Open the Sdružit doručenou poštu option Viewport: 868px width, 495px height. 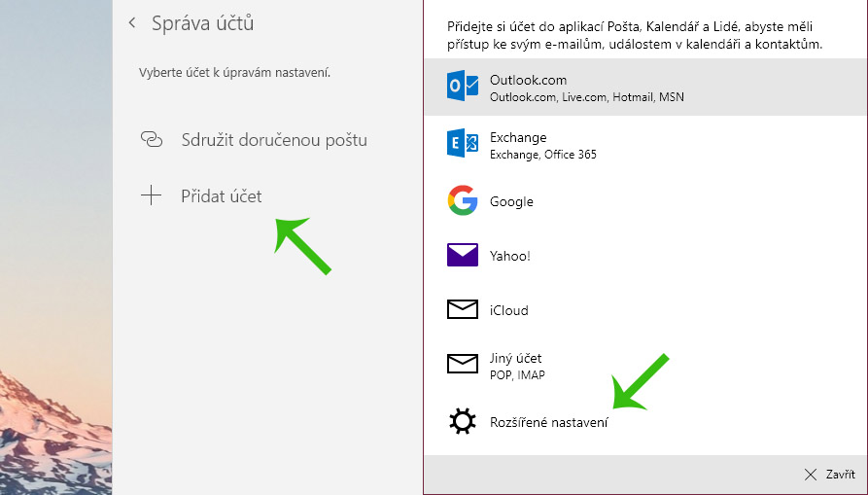point(274,139)
